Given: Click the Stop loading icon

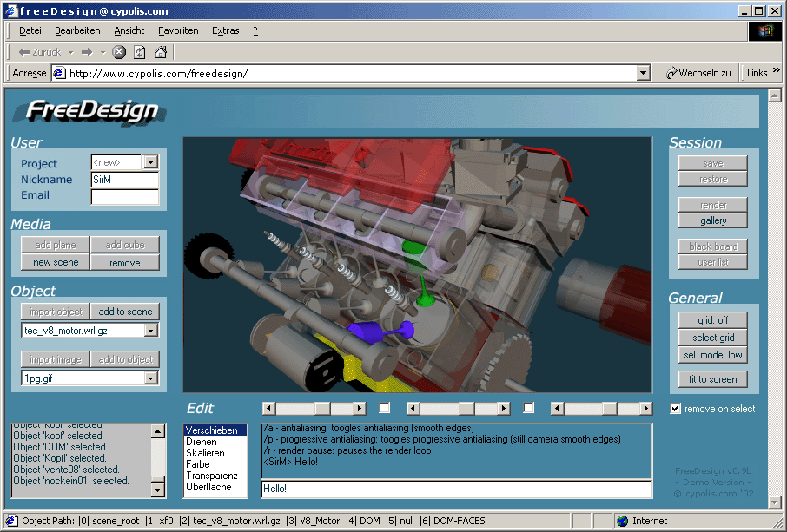Looking at the screenshot, I should click(x=118, y=51).
